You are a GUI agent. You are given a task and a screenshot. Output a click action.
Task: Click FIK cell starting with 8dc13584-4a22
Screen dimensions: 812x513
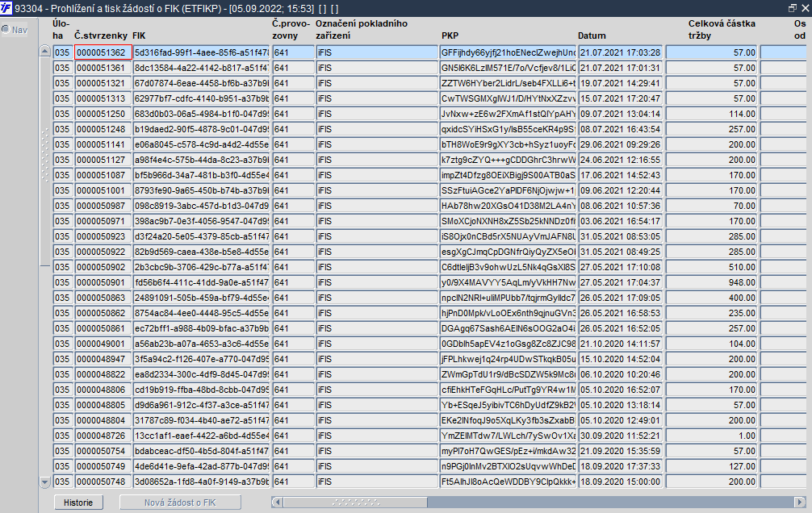202,68
